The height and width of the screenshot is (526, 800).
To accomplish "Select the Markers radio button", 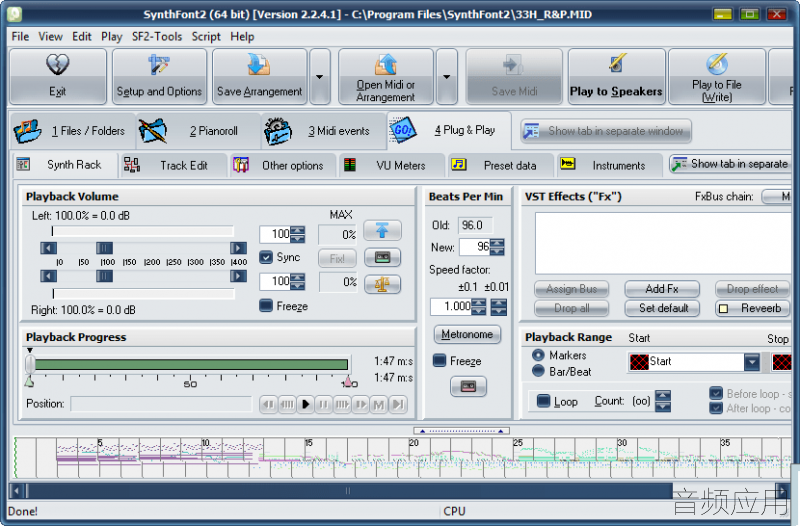I will [x=538, y=355].
